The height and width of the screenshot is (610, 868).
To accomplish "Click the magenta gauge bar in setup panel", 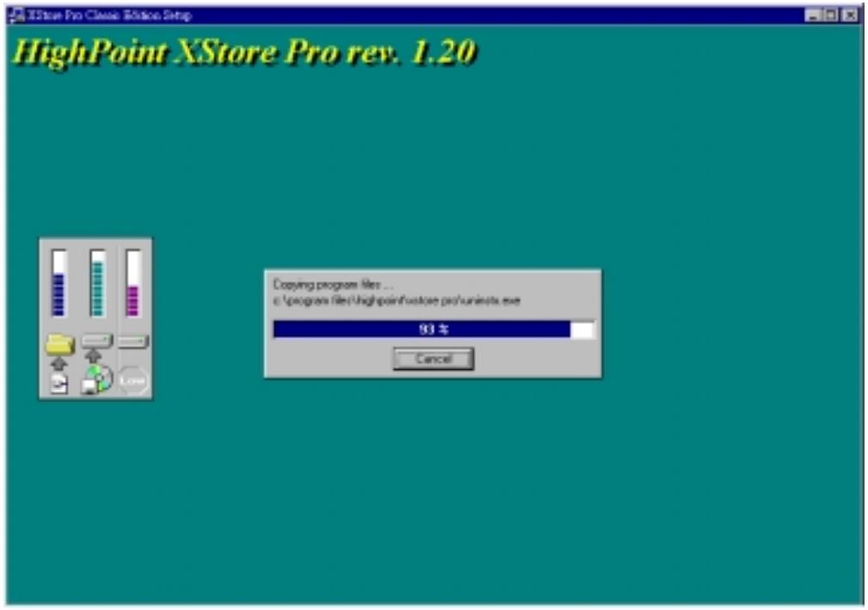I will coord(132,283).
